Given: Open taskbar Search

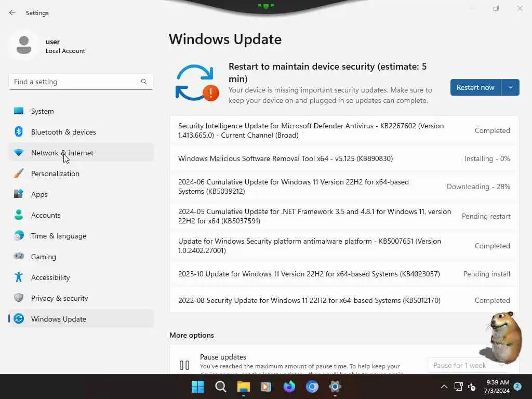Looking at the screenshot, I should [x=220, y=387].
